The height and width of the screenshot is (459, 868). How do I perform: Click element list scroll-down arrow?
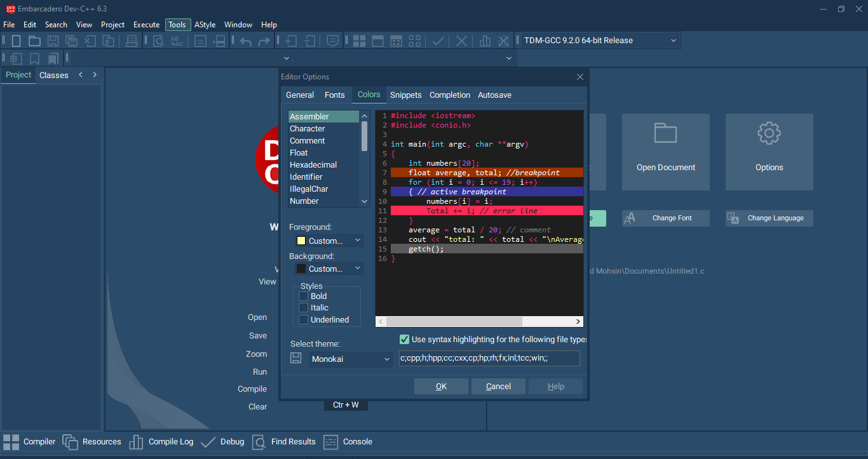click(x=365, y=201)
